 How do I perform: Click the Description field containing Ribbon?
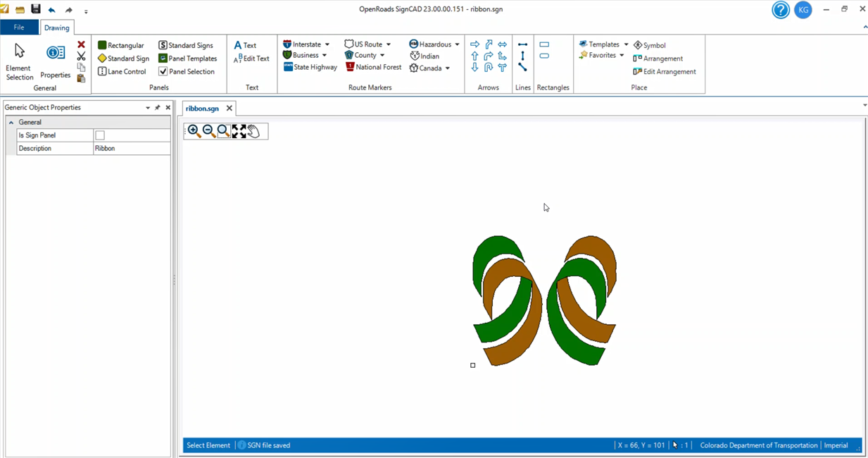pos(132,149)
